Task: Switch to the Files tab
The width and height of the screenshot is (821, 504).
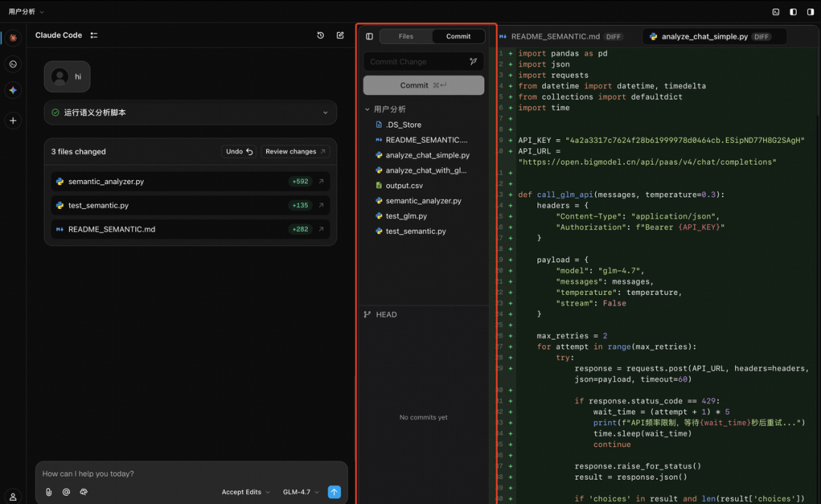Action: tap(406, 36)
